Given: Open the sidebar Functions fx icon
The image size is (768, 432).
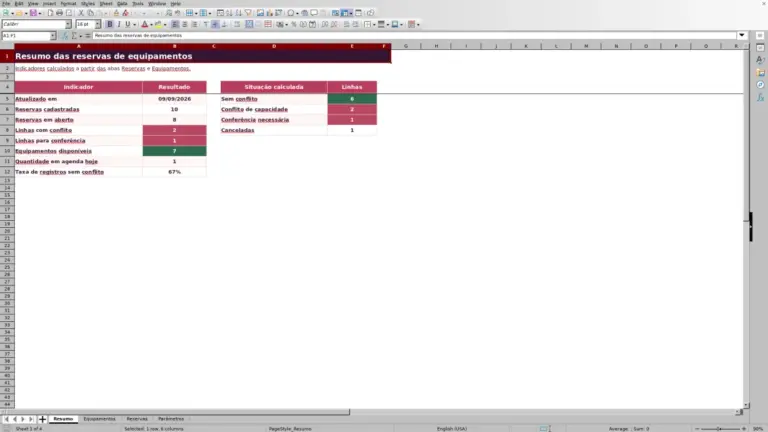Looking at the screenshot, I should coord(760,97).
